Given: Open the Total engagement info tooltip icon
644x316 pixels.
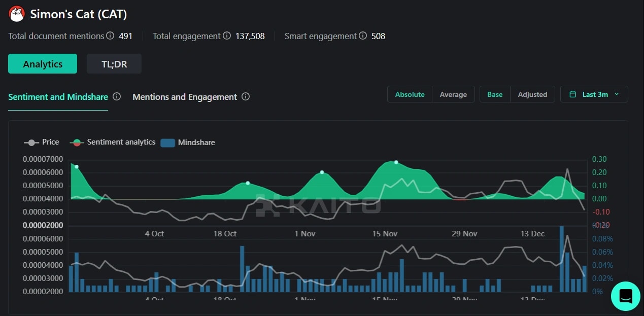Looking at the screenshot, I should [227, 36].
